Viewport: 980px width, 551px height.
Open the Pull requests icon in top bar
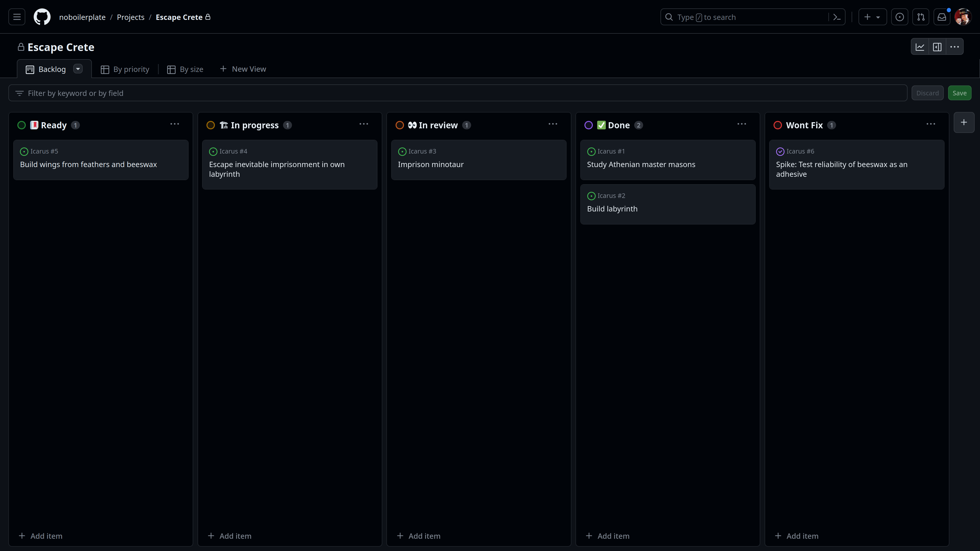[x=921, y=17]
